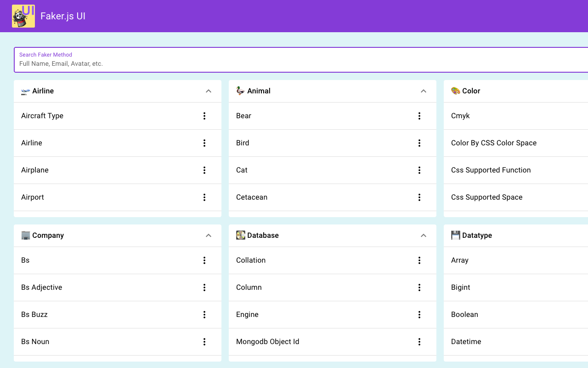
Task: Click the building icon on the Company card
Action: [25, 235]
